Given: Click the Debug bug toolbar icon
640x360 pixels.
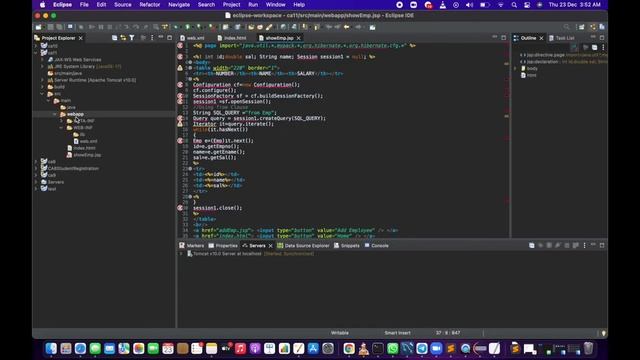Looking at the screenshot, I should [176, 27].
